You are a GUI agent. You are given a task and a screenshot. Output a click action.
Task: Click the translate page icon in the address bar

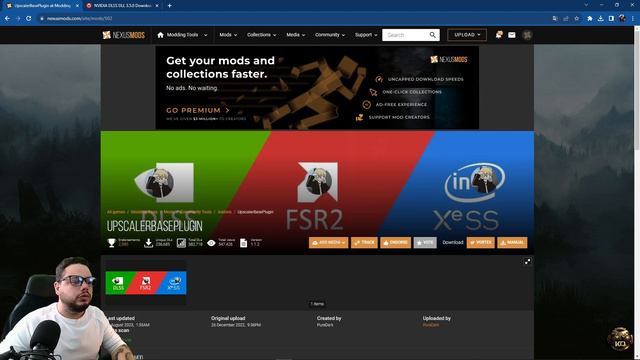(x=555, y=18)
